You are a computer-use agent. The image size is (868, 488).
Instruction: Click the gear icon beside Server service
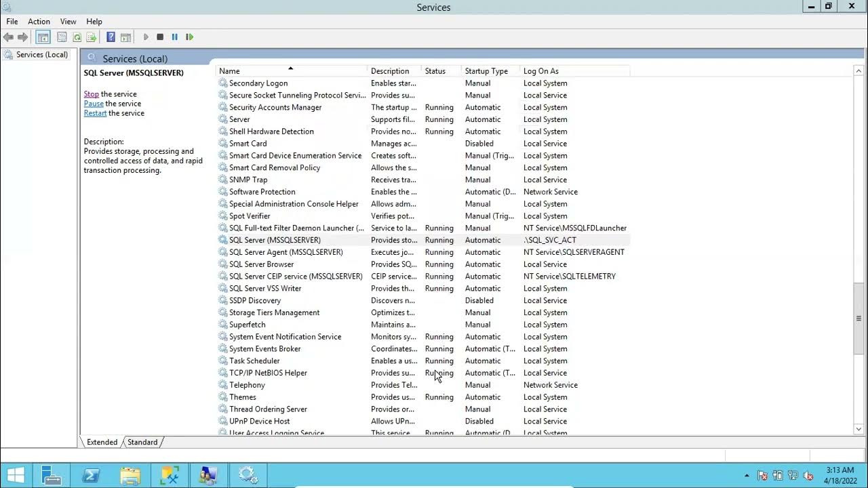click(222, 119)
